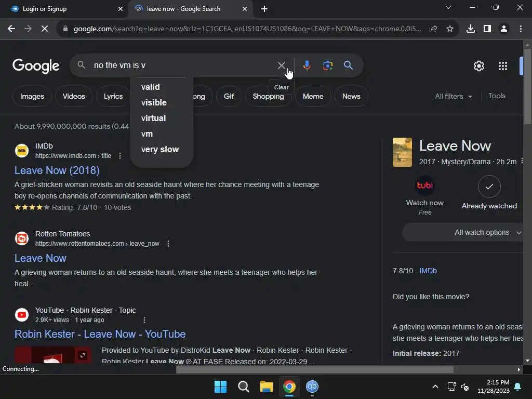Toggle Chrome side panel icon
The width and height of the screenshot is (532, 399).
[487, 29]
